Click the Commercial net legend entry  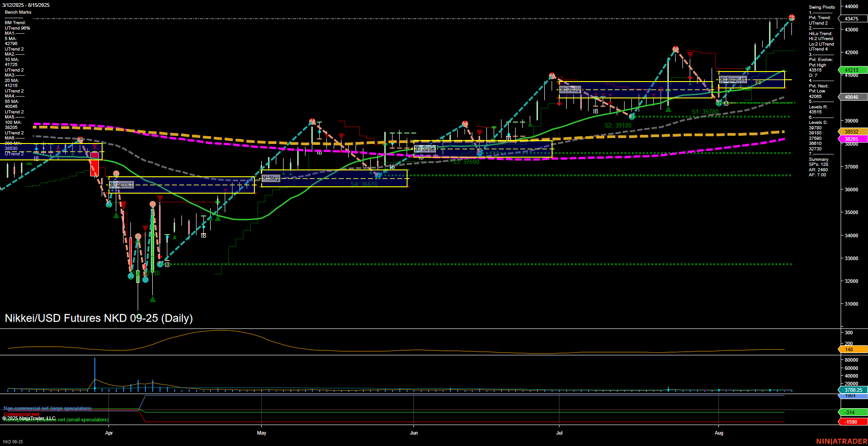click(x=21, y=414)
